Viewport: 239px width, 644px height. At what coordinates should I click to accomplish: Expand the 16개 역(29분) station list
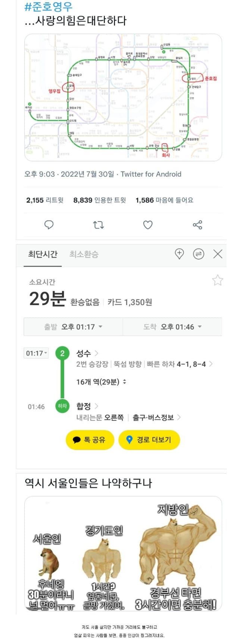101,382
